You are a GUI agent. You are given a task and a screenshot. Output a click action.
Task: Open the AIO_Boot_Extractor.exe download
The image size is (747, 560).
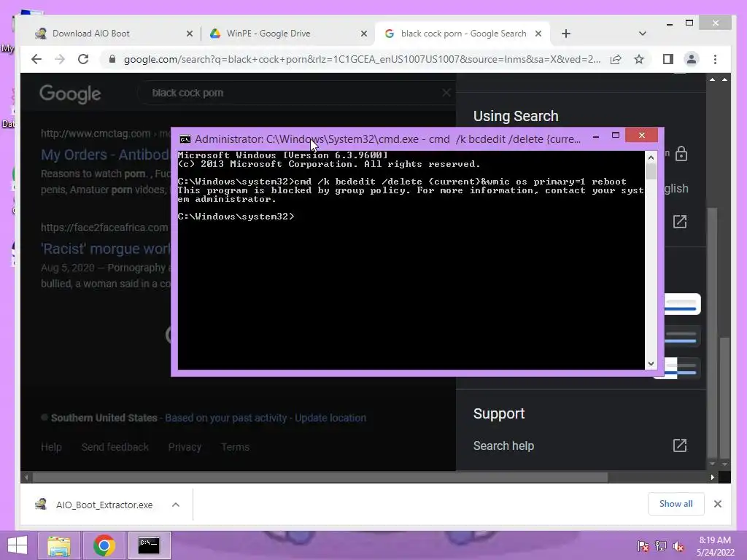(x=94, y=505)
